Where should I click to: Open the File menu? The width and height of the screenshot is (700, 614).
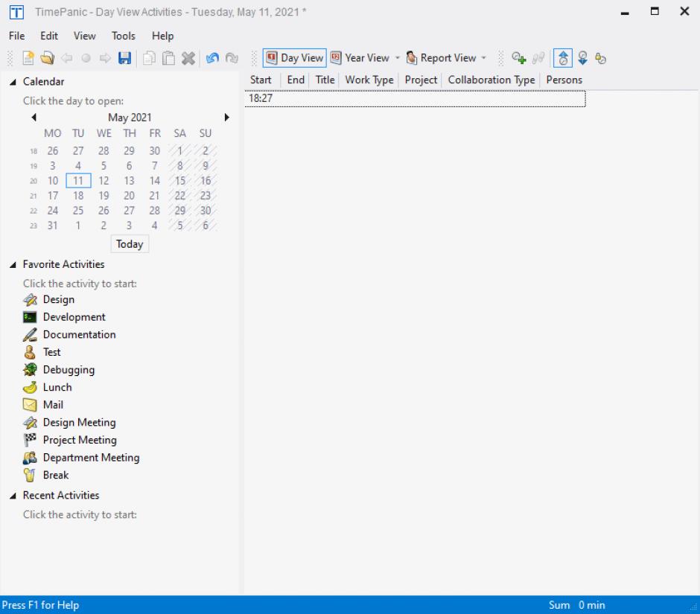pyautogui.click(x=17, y=36)
